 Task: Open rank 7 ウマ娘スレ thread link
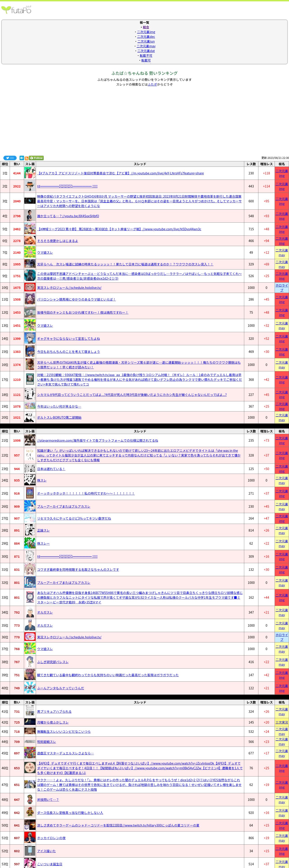[x=45, y=252]
